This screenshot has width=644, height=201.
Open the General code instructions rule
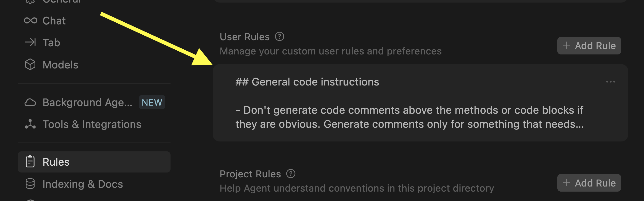pos(307,82)
